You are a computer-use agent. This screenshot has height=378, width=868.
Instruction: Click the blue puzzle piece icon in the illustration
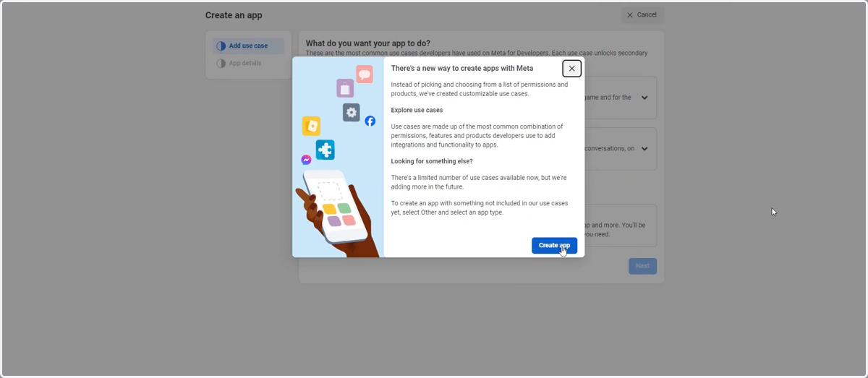coord(325,150)
